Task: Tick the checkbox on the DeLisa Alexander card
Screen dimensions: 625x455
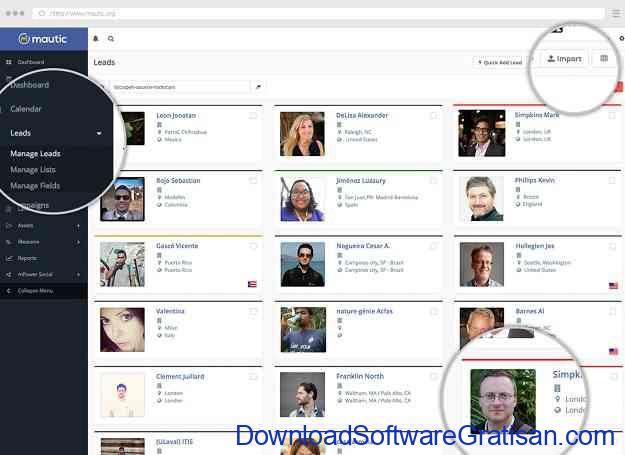Action: coord(434,116)
